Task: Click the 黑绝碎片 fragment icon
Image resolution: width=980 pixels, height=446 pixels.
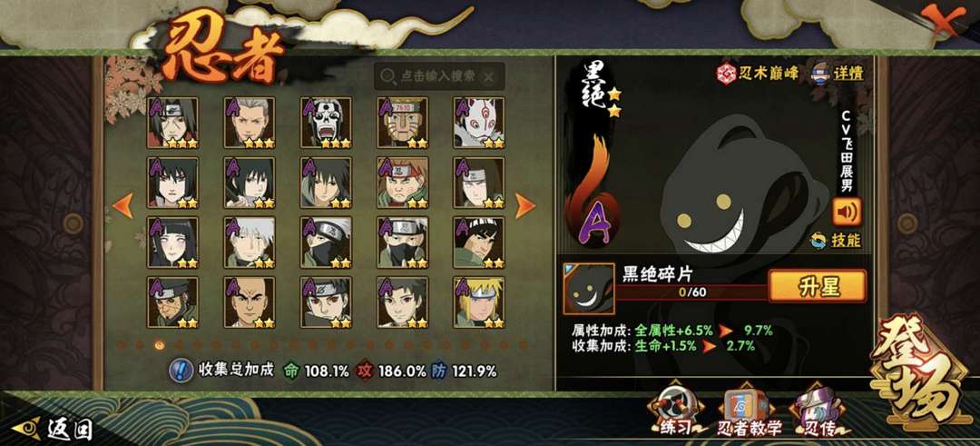Action: click(588, 288)
